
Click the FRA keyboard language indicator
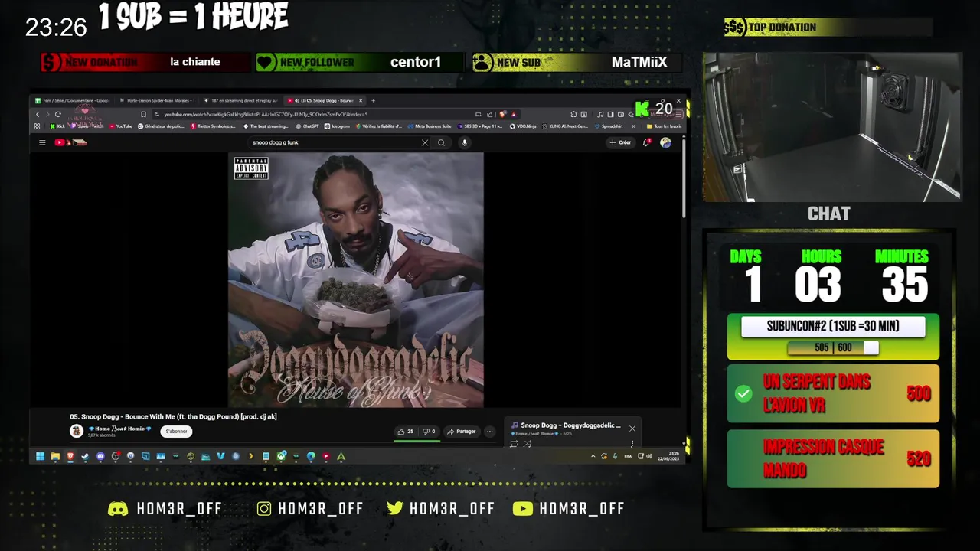point(628,456)
